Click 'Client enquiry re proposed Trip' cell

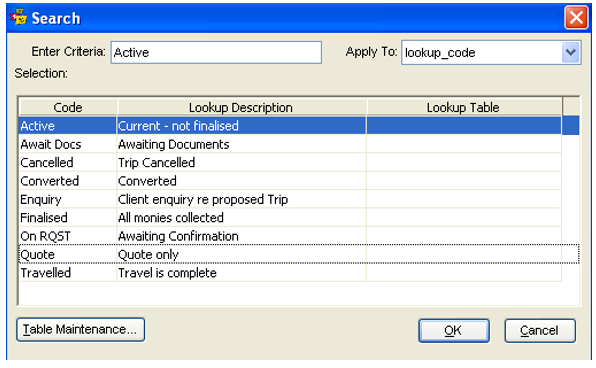click(x=241, y=199)
